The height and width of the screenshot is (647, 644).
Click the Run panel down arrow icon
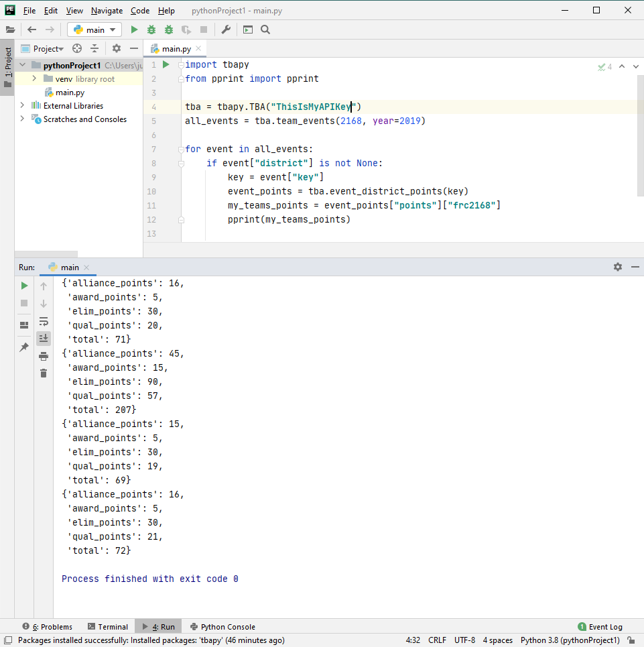click(44, 304)
